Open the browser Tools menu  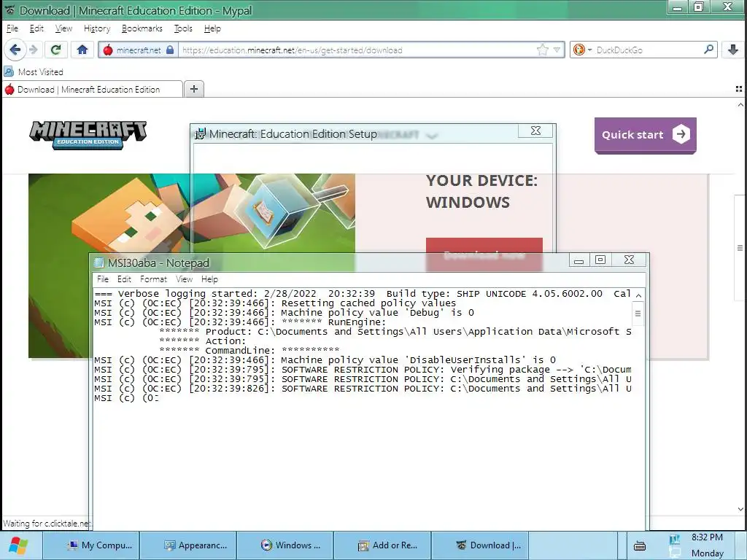pyautogui.click(x=183, y=28)
